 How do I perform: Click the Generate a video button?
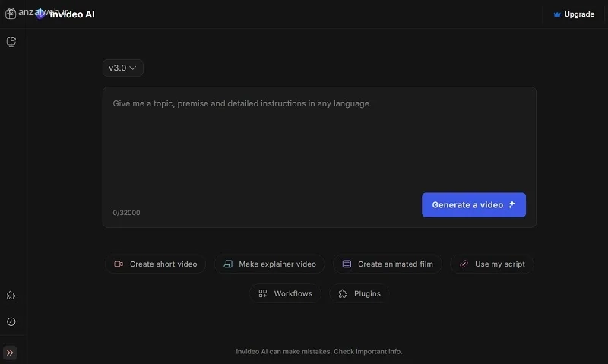click(x=473, y=204)
